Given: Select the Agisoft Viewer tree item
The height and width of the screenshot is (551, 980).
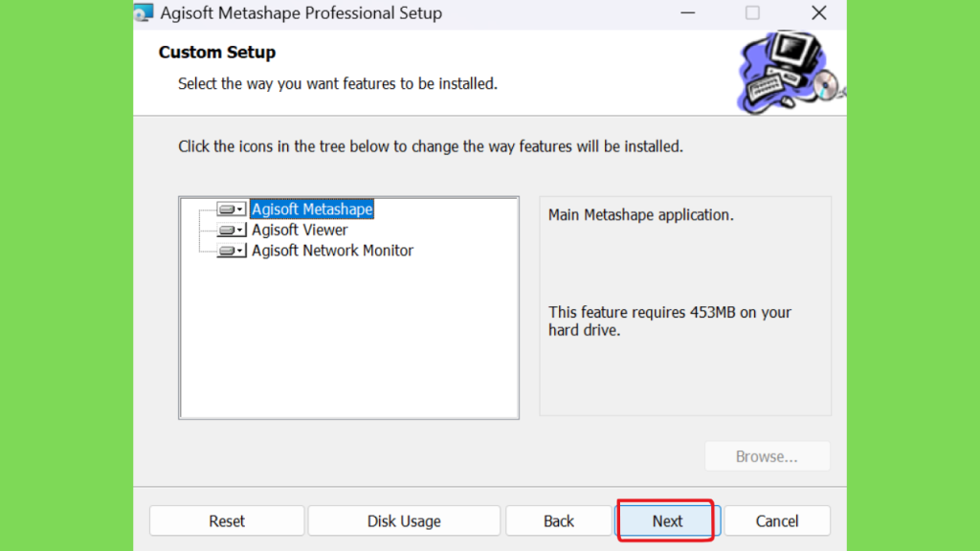Looking at the screenshot, I should coord(300,230).
